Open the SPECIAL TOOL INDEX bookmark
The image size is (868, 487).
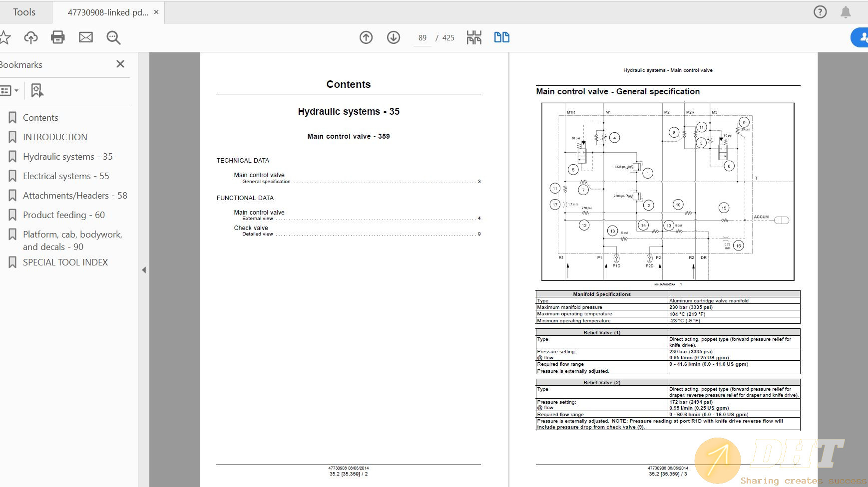point(65,262)
